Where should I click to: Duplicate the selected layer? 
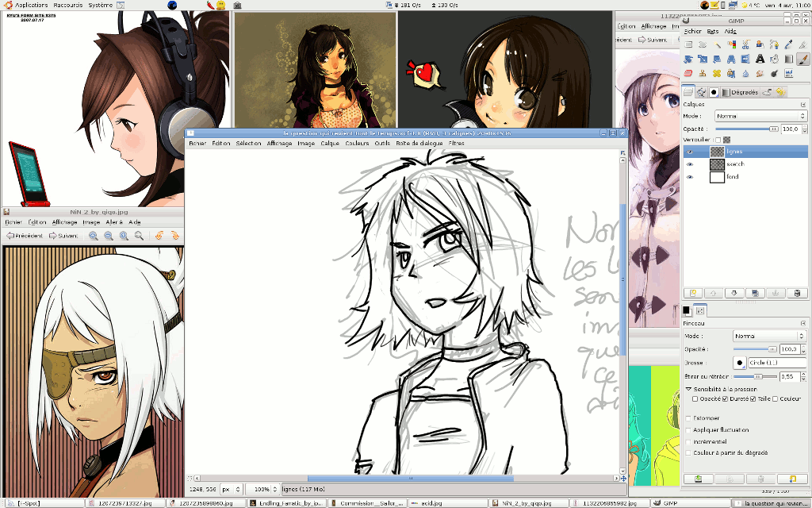tap(755, 294)
